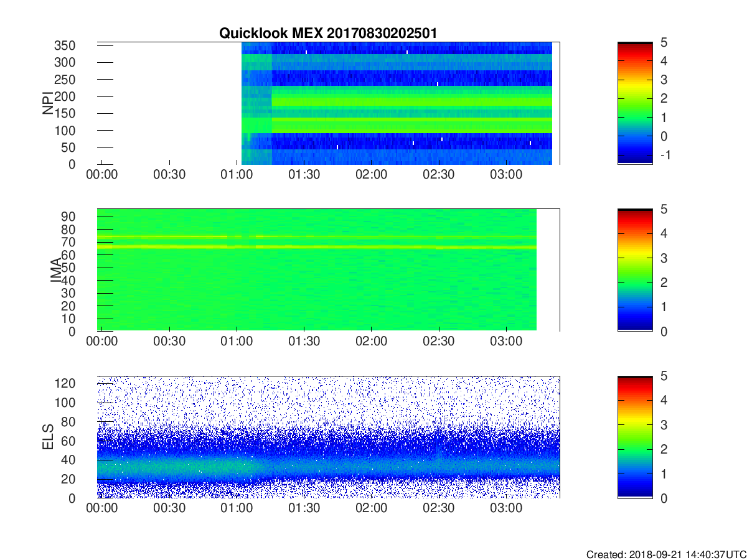
Task: Click the 300 tick on NPI y-axis
Action: click(x=64, y=62)
